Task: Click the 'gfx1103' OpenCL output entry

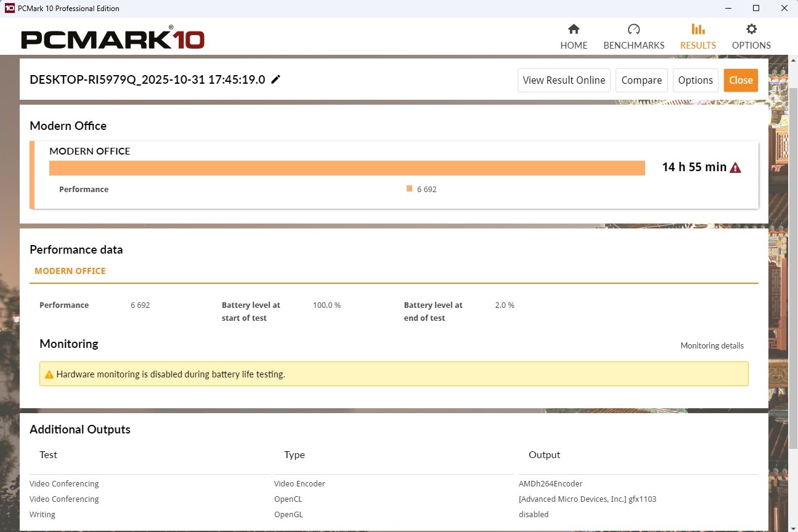Action: (x=587, y=499)
